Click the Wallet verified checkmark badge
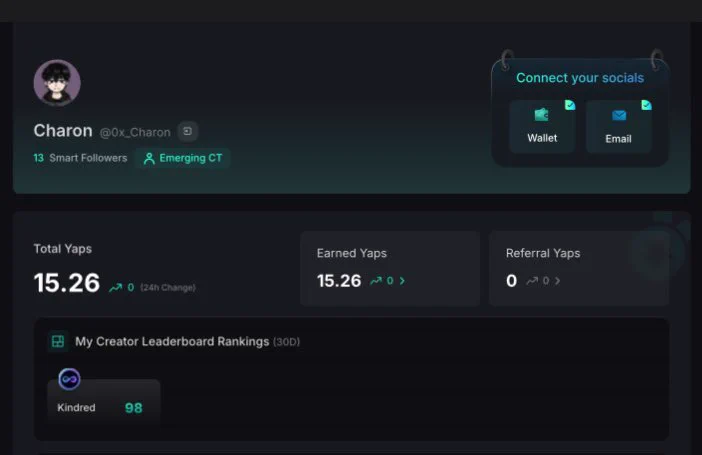Viewport: 702px width, 455px height. click(x=570, y=105)
